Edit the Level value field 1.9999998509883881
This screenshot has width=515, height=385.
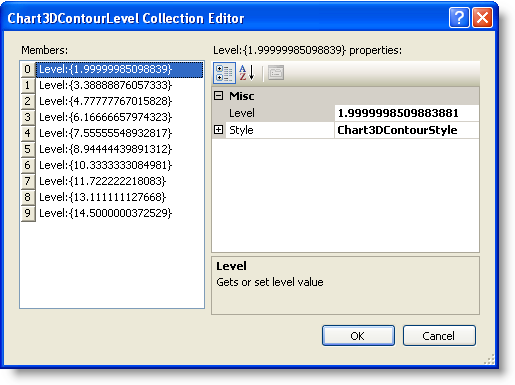407,113
